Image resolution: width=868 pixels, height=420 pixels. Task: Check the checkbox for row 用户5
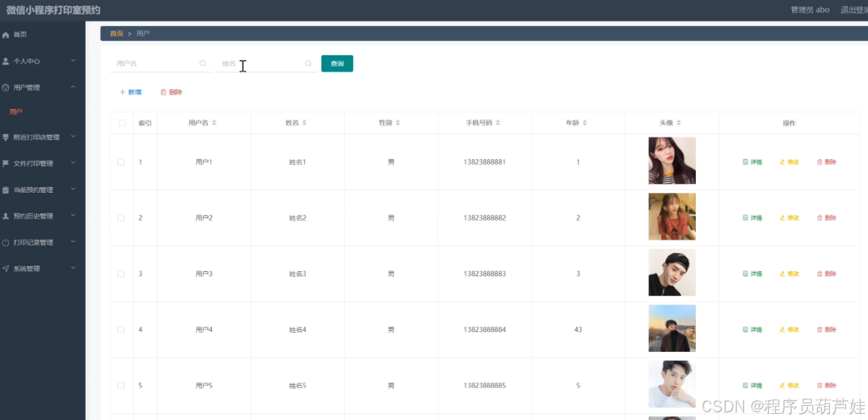(x=121, y=386)
